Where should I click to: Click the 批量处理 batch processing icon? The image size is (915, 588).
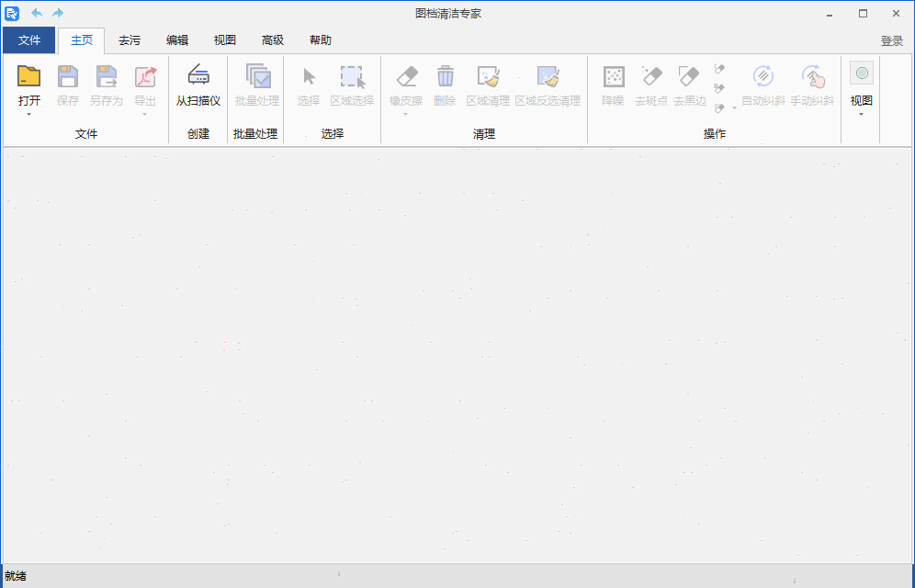tap(257, 77)
